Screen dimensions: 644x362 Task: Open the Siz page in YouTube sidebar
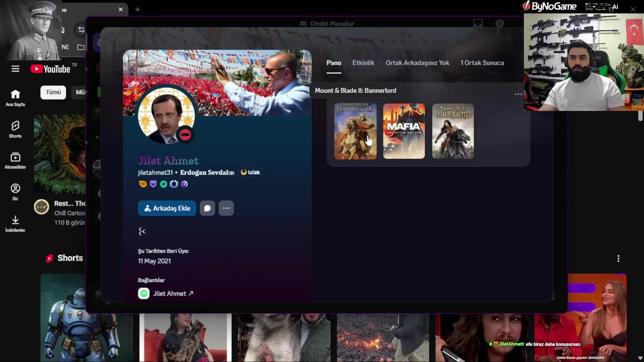pyautogui.click(x=15, y=192)
